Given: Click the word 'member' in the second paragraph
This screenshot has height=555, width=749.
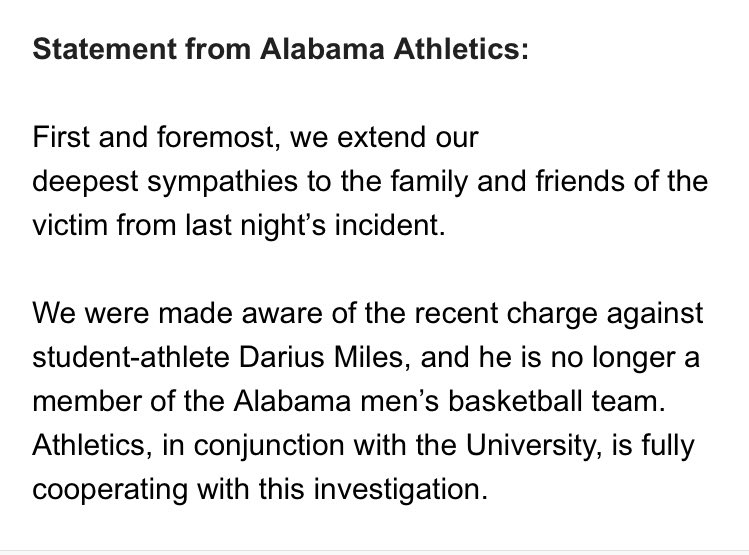Looking at the screenshot, I should pyautogui.click(x=86, y=401).
